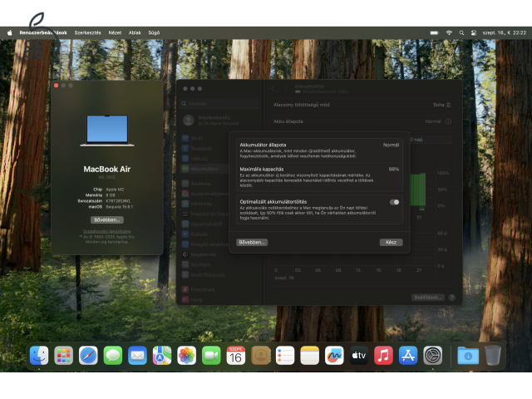
Task: Open Szerkesztés menu
Action: [x=88, y=33]
